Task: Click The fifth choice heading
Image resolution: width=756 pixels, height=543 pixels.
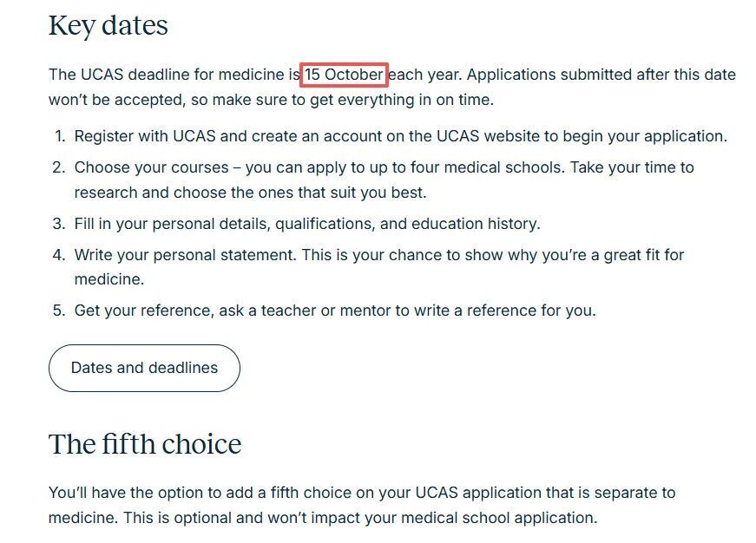Action: [144, 444]
